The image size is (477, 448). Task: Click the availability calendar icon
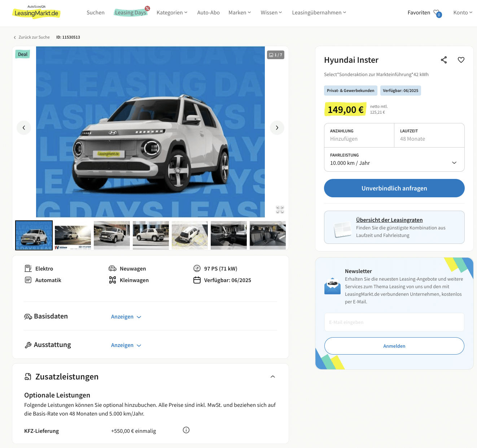[197, 280]
